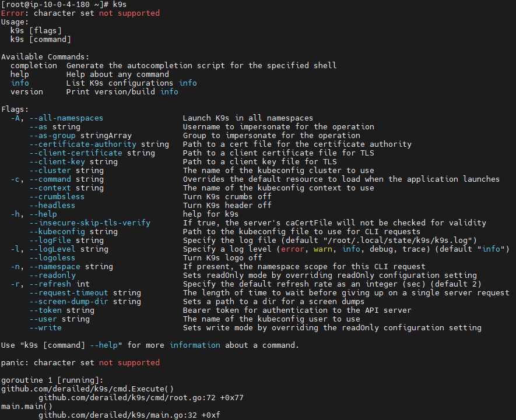
Task: Click the '--kubeconfig' flag
Action: 57,231
